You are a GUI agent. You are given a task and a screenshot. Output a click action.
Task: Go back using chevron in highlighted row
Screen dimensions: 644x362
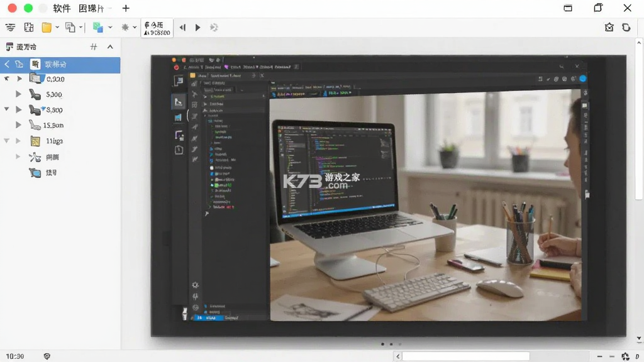(6, 65)
